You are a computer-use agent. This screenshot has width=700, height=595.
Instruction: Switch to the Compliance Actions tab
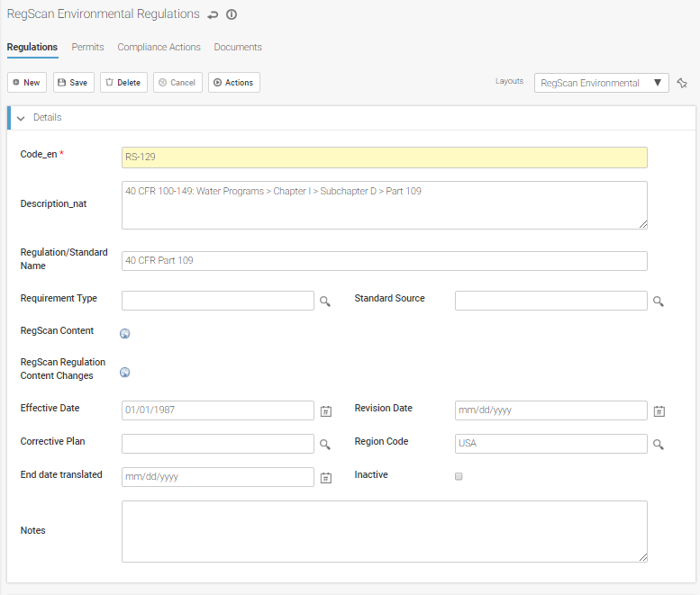[159, 48]
